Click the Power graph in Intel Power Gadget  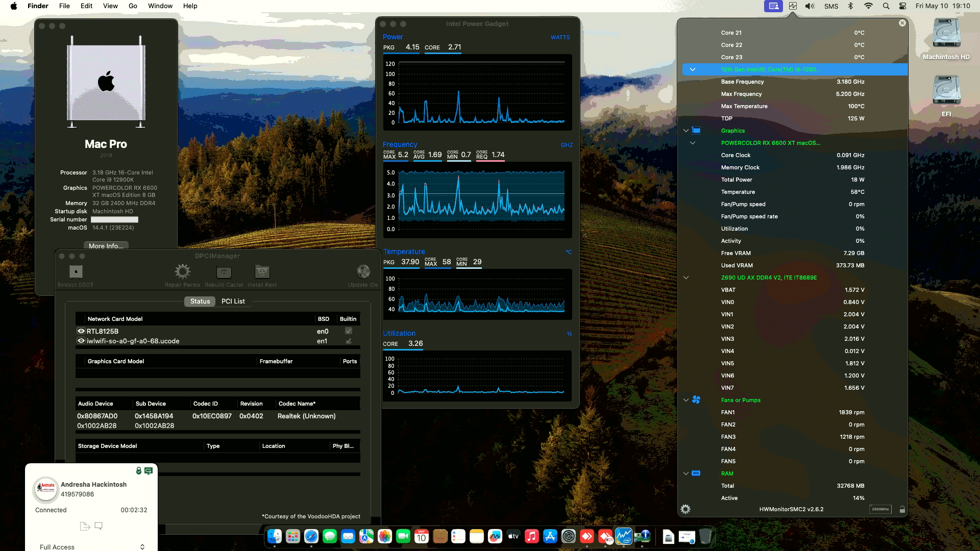point(477,92)
